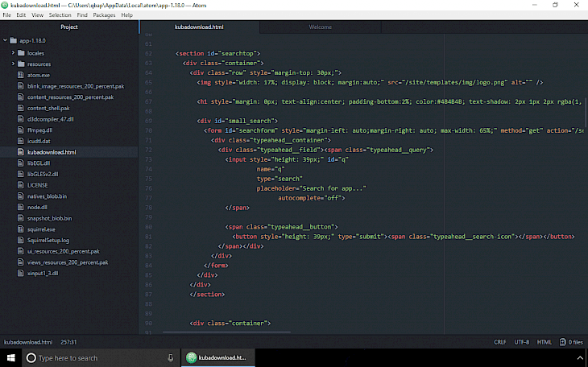Image resolution: width=588 pixels, height=367 pixels.
Task: Open the Find menu
Action: 82,15
